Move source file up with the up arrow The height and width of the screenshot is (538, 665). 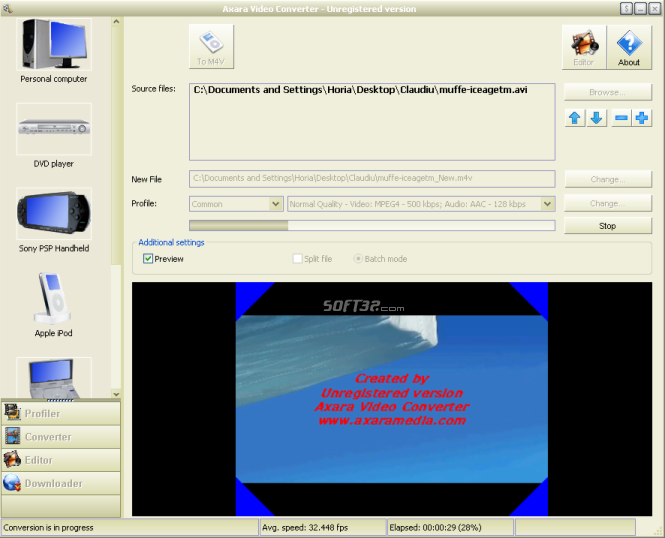tap(575, 118)
